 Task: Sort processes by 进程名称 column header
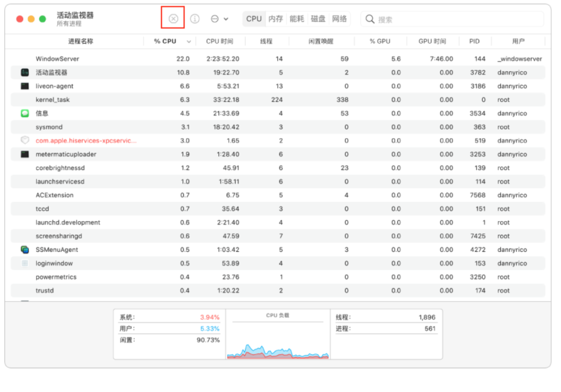tap(80, 41)
